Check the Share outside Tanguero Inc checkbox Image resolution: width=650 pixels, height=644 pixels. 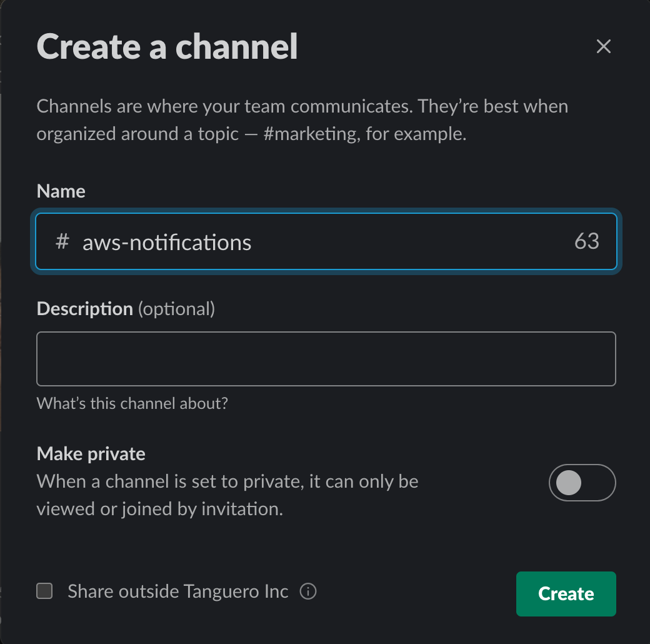point(44,591)
